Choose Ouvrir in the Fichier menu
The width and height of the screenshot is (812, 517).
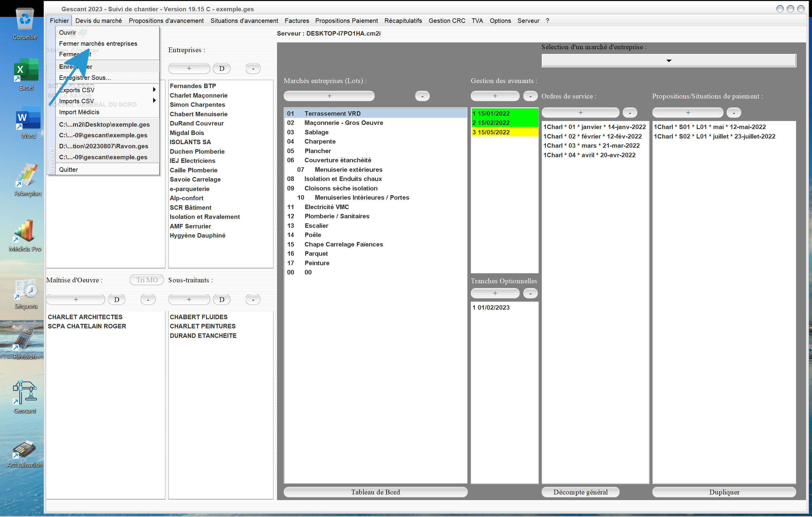click(x=107, y=33)
